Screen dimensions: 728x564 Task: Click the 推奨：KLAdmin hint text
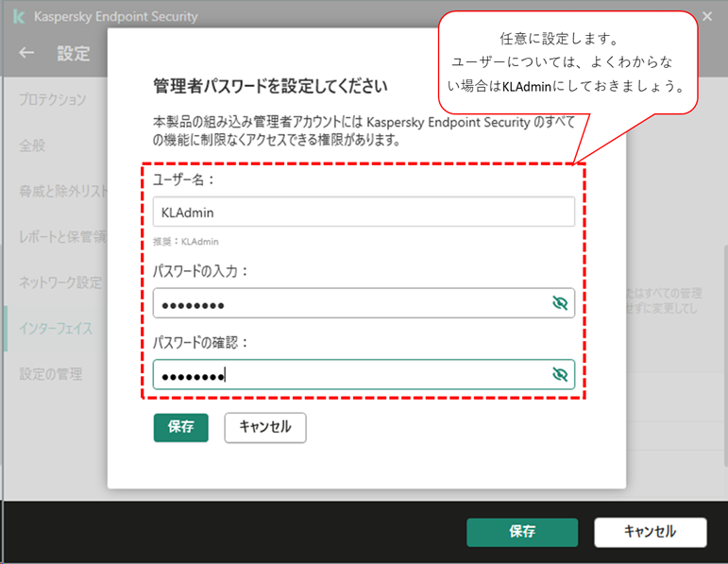click(x=186, y=242)
